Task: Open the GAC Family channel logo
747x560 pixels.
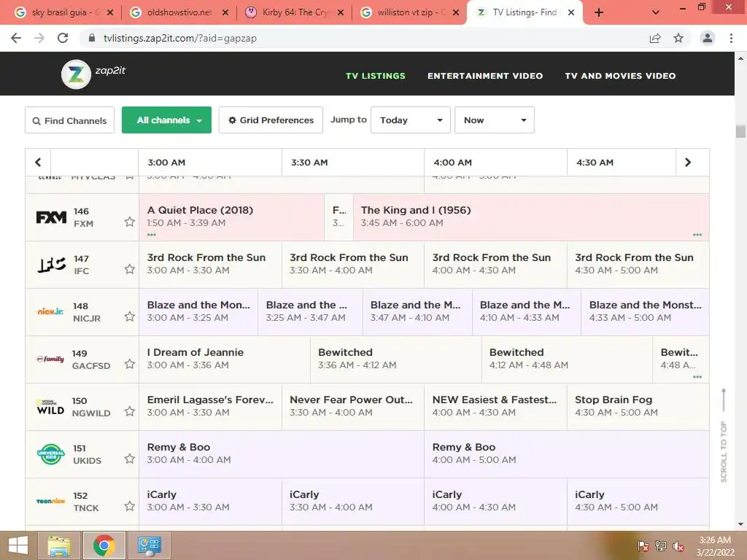Action: (x=50, y=359)
